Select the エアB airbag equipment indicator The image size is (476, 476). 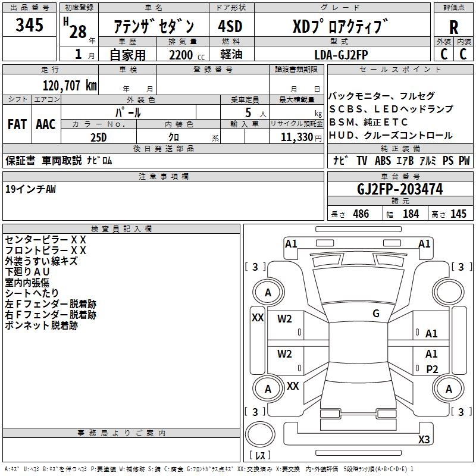[x=406, y=161]
